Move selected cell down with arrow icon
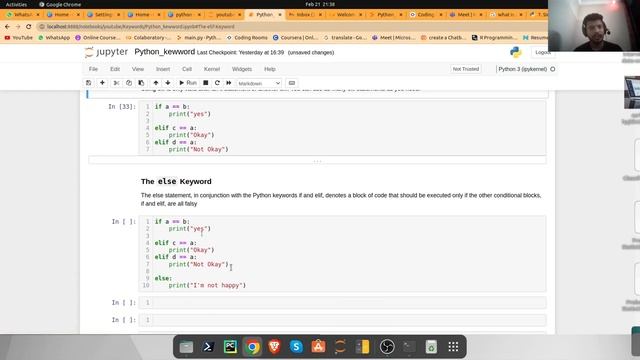This screenshot has height=360, width=640. (x=168, y=83)
